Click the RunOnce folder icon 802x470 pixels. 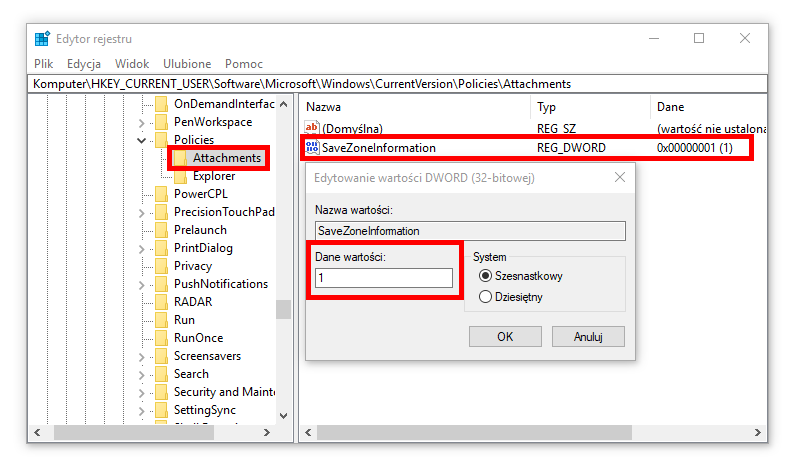pyautogui.click(x=162, y=338)
